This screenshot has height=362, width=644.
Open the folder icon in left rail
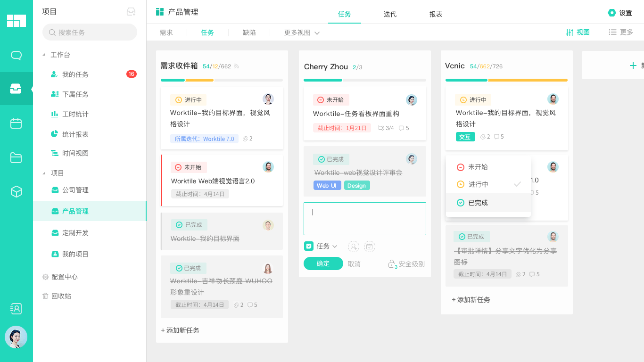(16, 157)
